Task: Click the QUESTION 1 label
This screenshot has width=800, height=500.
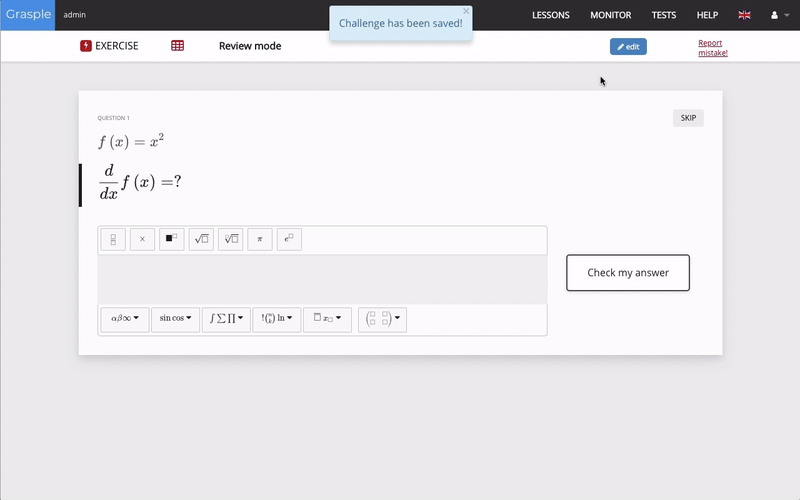Action: (113, 118)
